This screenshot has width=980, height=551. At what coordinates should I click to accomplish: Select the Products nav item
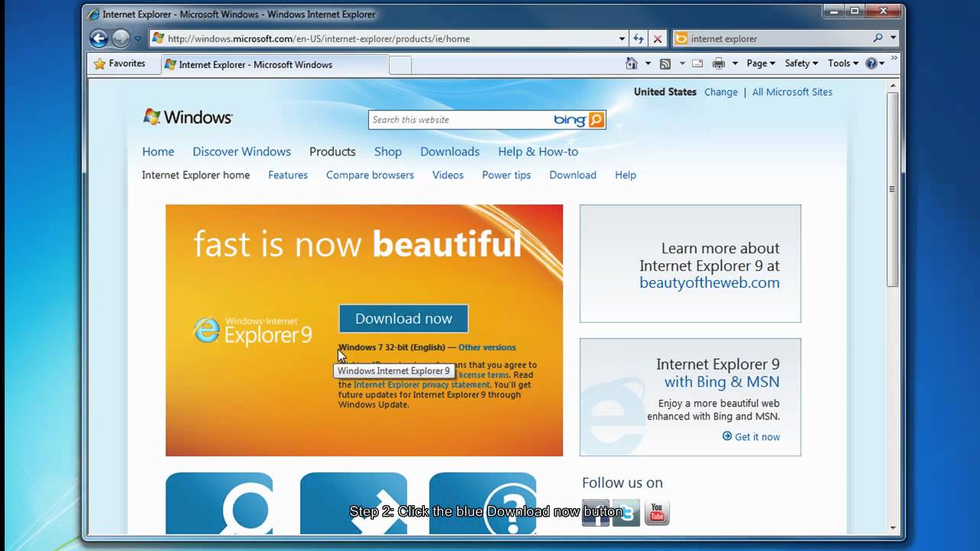[332, 152]
